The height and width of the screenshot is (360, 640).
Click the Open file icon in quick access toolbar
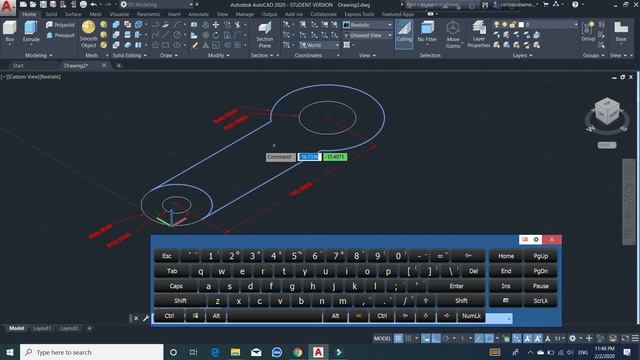[33, 4]
